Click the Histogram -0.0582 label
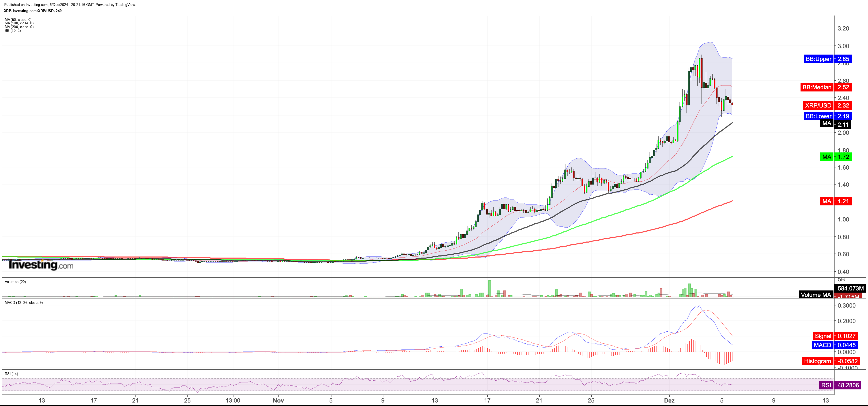This screenshot has width=868, height=406. point(831,361)
